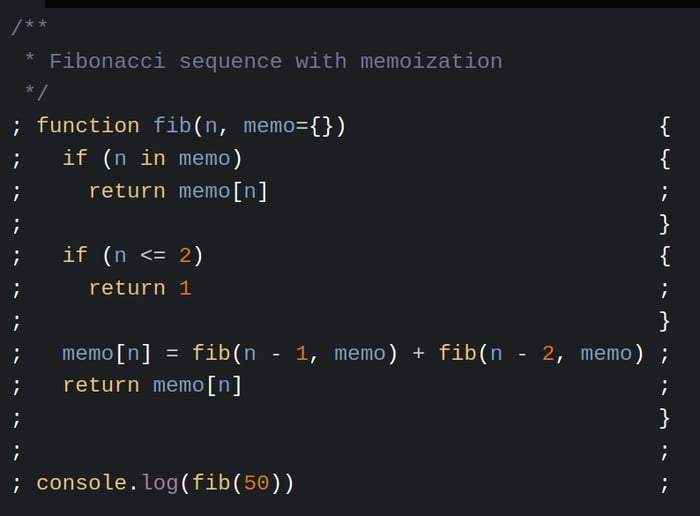
Task: Click the "log" method name
Action: click(159, 483)
